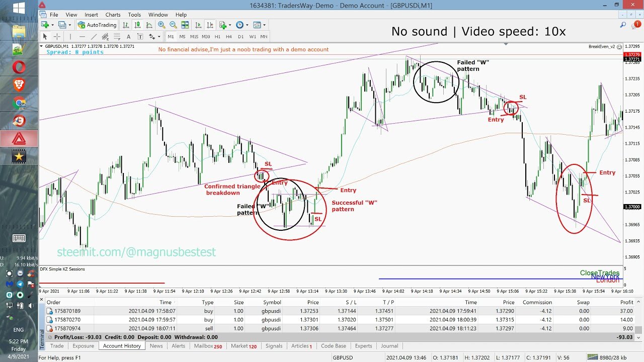
Task: Click the New Chart toolbar icon
Action: 45,25
